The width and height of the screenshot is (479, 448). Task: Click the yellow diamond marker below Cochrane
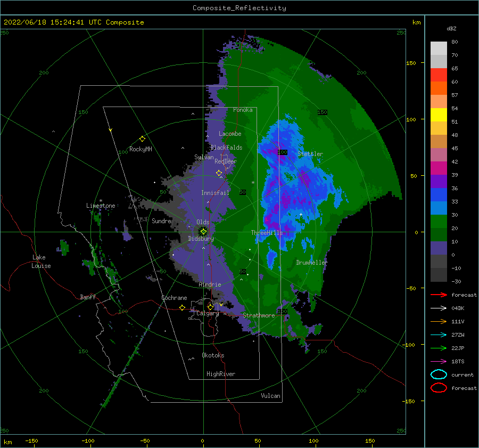tap(183, 307)
